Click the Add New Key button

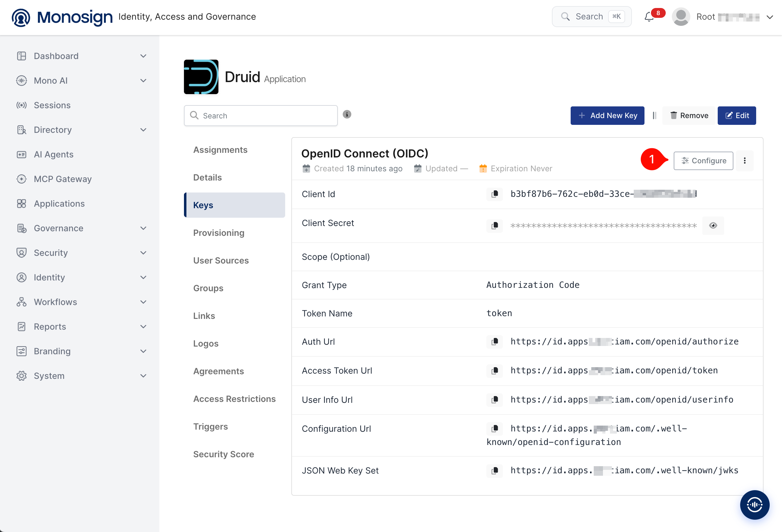(x=607, y=116)
